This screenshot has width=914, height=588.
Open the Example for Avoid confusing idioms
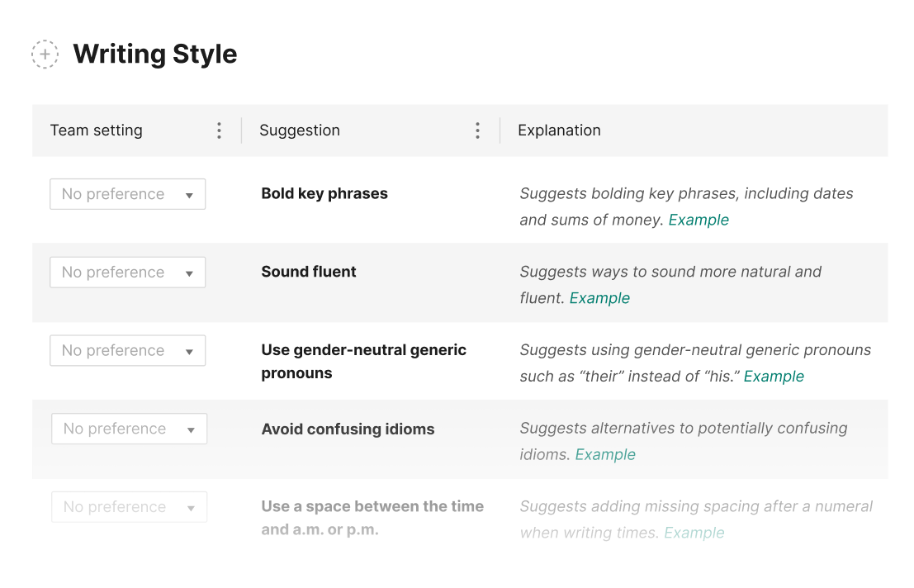coord(605,454)
